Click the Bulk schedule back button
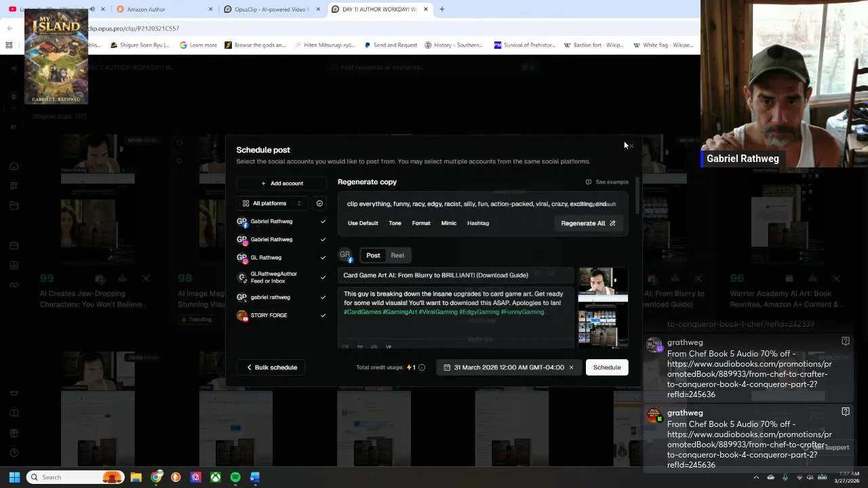Screen dimensions: 868x488 271,367
